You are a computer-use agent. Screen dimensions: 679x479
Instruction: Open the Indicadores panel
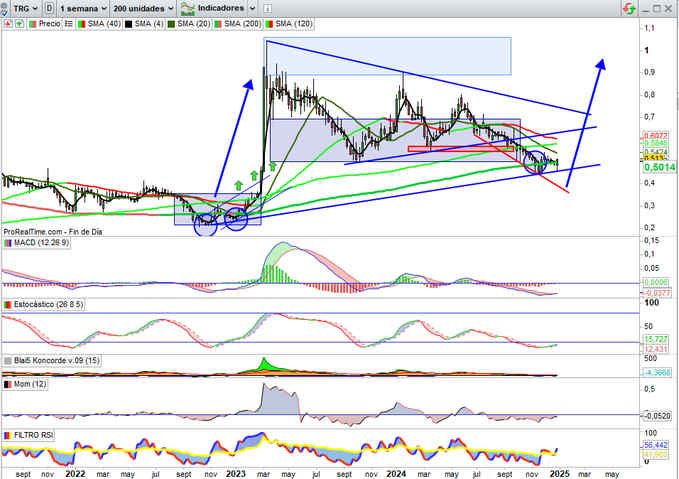tap(220, 8)
